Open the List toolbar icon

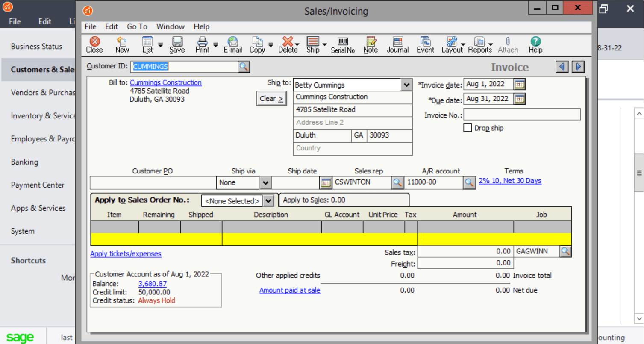[x=147, y=45]
